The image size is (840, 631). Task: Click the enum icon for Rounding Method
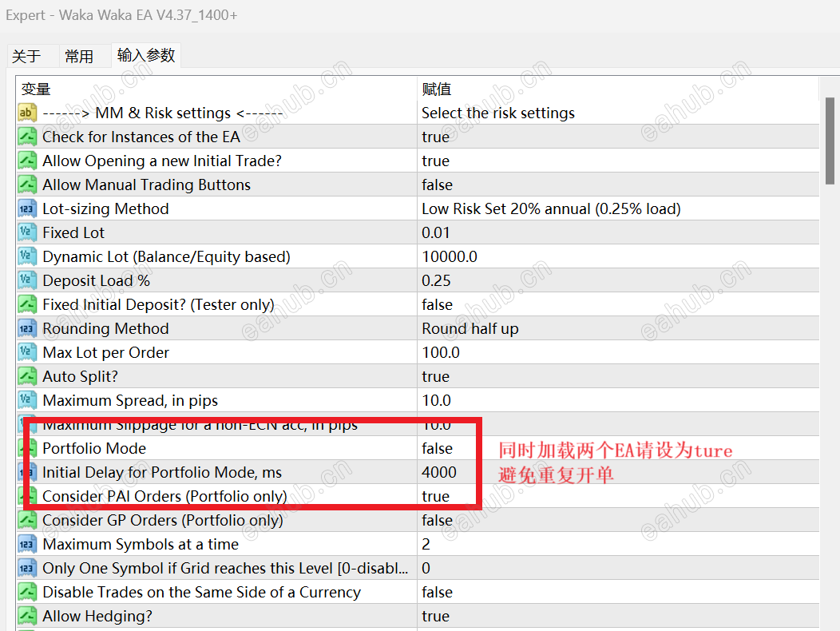(27, 328)
